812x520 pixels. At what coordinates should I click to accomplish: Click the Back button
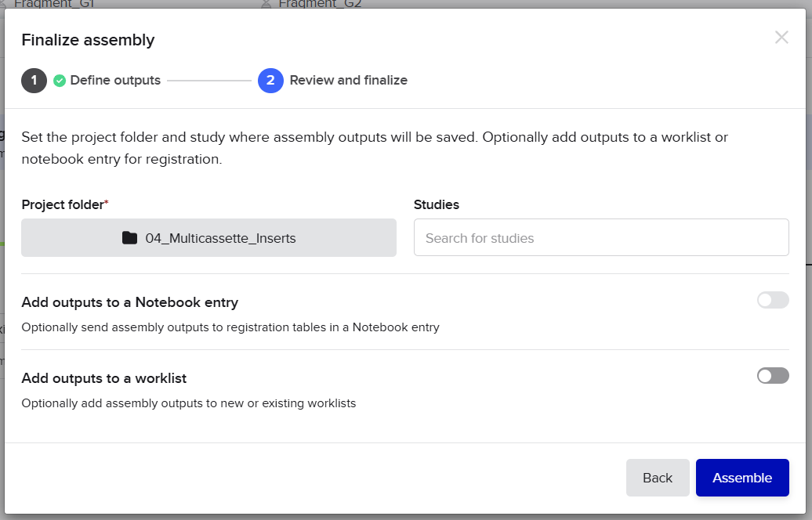pos(658,478)
